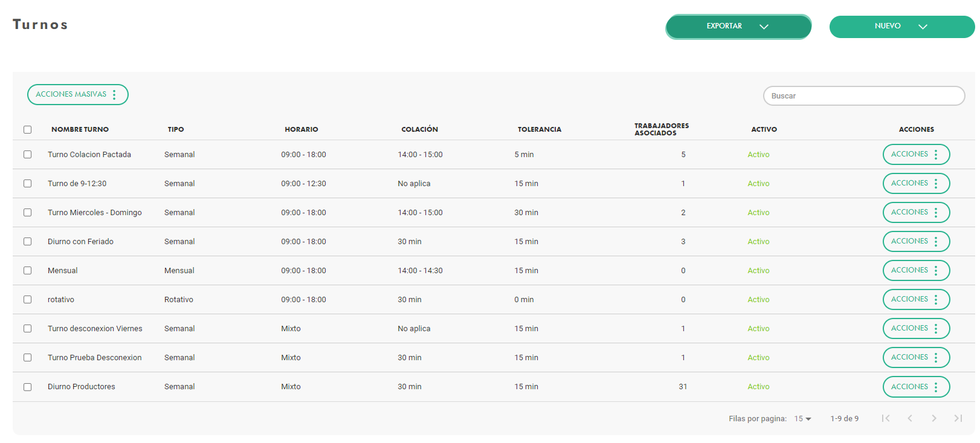Image resolution: width=980 pixels, height=443 pixels.
Task: Go to the first page of results
Action: (x=885, y=418)
